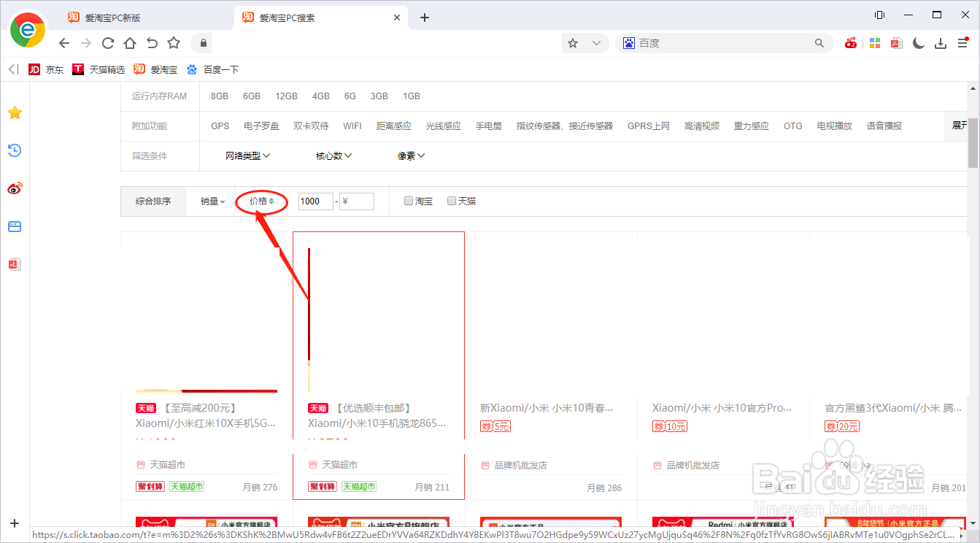
Task: Click the padlock site security icon
Action: [204, 43]
